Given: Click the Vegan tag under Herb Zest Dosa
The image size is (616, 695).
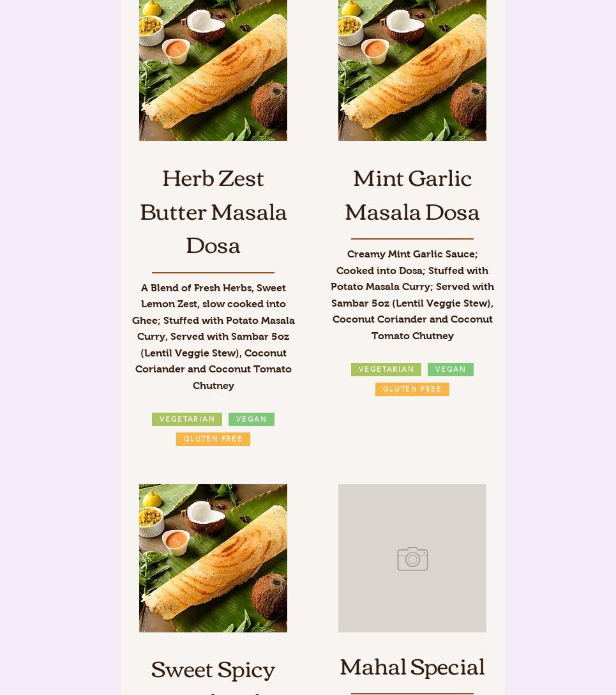Looking at the screenshot, I should point(252,419).
